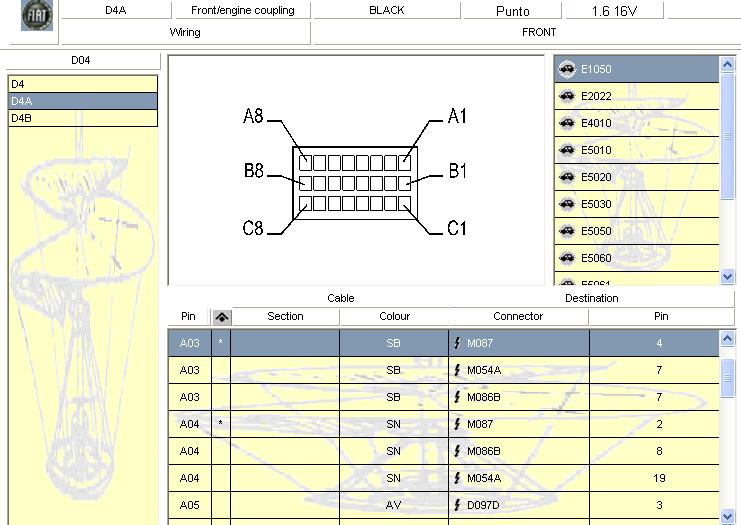Select D4A in the connector list

tap(83, 101)
